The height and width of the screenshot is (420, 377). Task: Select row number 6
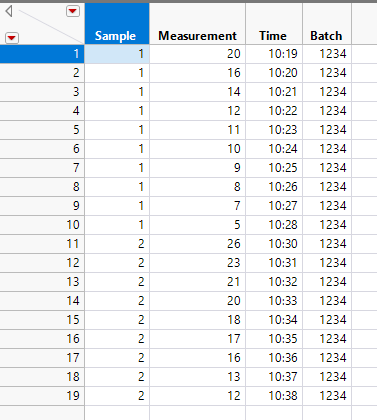pos(42,149)
